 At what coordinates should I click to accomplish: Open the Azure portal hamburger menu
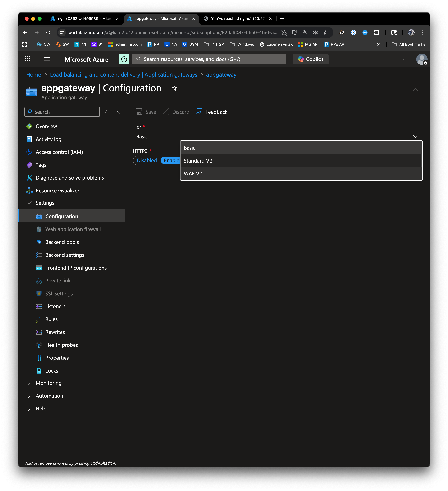(47, 59)
